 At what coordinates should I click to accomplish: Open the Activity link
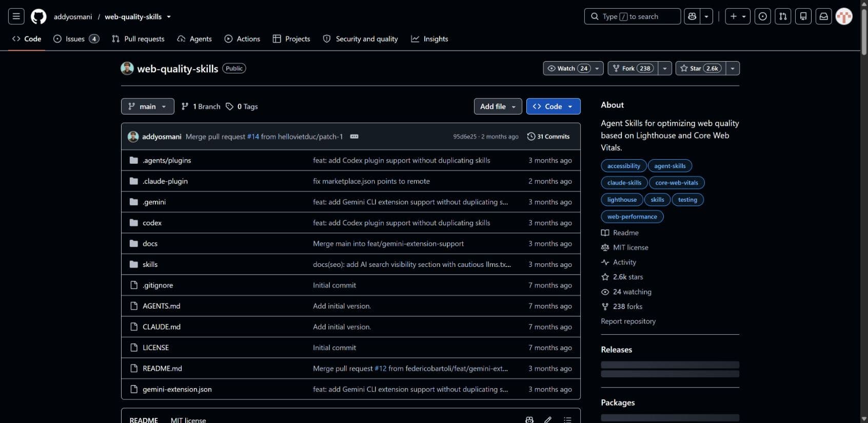(619, 262)
